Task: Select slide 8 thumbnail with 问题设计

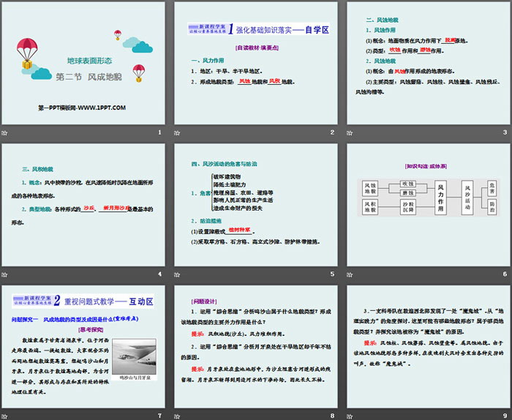Action: pyautogui.click(x=256, y=347)
